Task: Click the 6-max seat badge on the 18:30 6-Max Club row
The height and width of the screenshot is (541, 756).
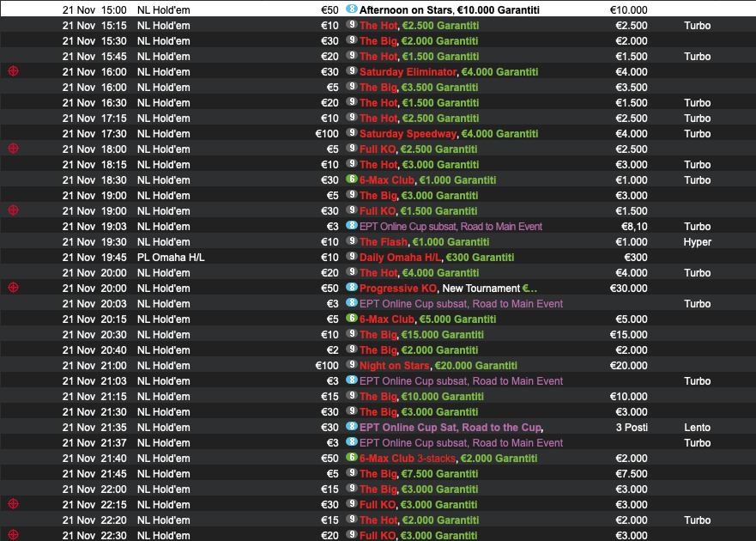Action: pyautogui.click(x=352, y=179)
